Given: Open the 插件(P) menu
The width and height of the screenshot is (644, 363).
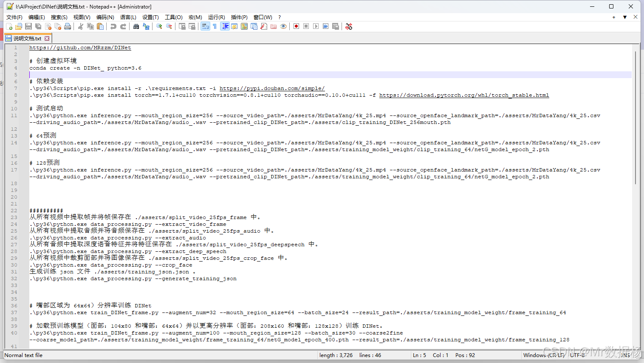Looking at the screenshot, I should click(239, 17).
